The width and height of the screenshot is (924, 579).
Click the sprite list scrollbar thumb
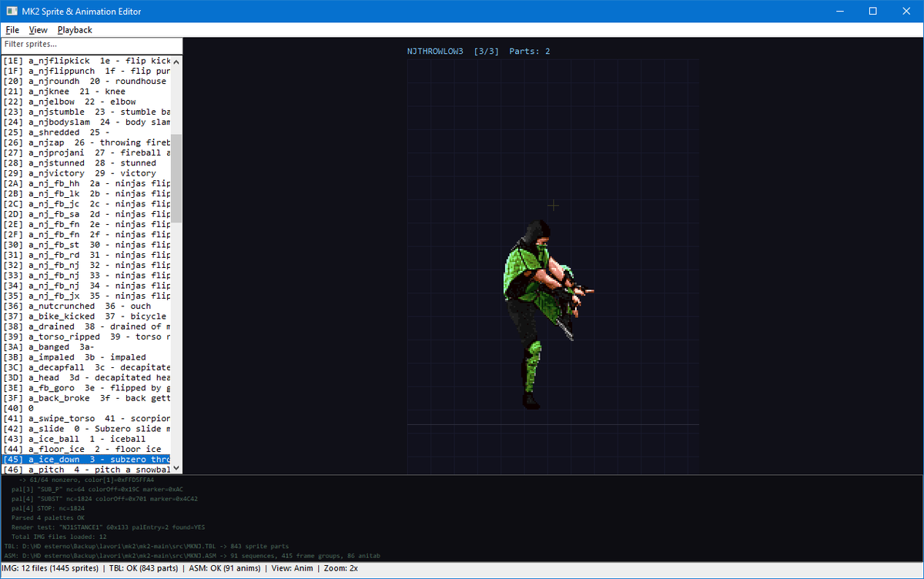[176, 178]
